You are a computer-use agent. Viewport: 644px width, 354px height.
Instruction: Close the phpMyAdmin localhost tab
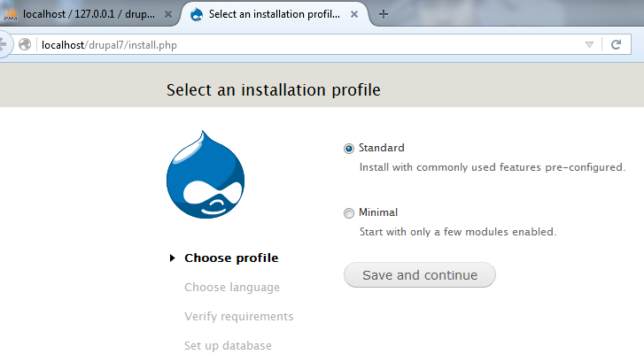coord(168,14)
